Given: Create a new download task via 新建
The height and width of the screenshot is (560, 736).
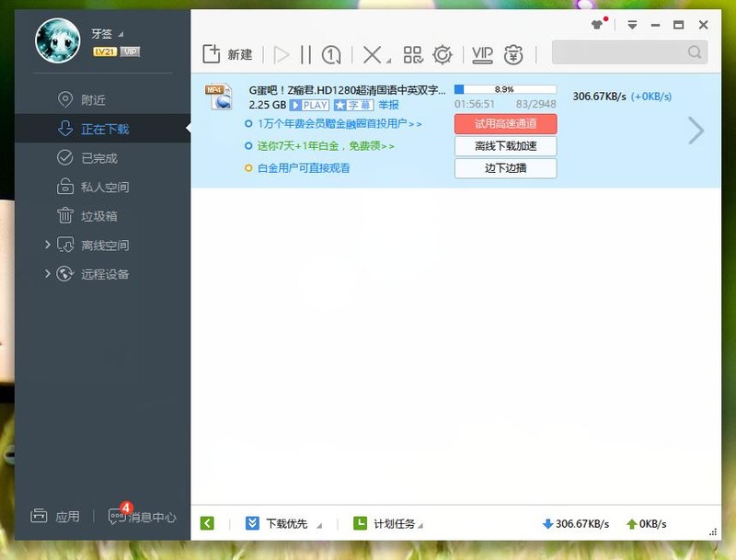Looking at the screenshot, I should pyautogui.click(x=227, y=53).
